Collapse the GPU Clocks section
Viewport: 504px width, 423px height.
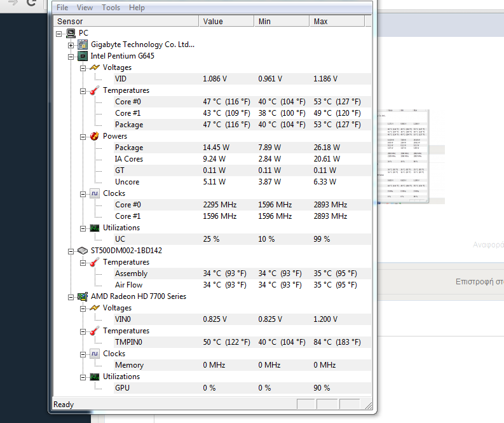click(83, 354)
